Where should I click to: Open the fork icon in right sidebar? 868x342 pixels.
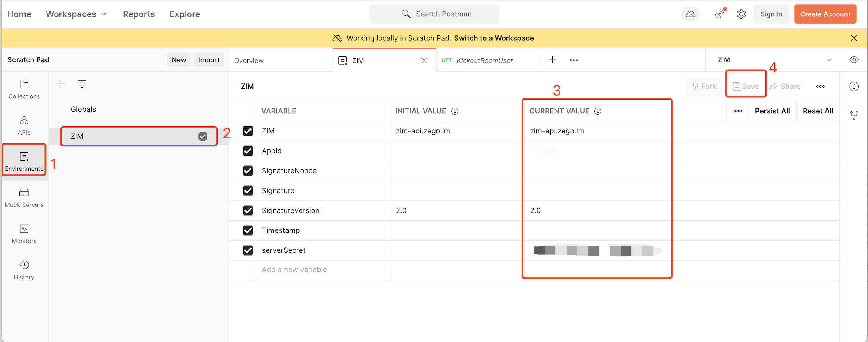pyautogui.click(x=854, y=115)
